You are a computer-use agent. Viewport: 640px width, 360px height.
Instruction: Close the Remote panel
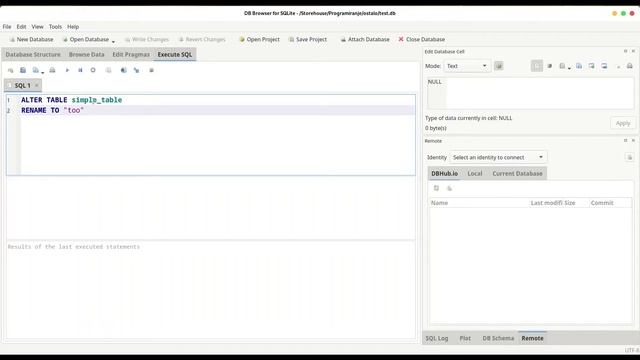tap(633, 140)
